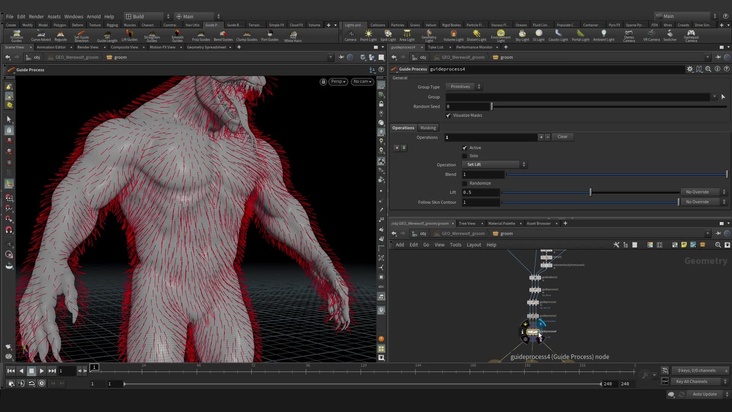Uncheck the Active checkbox

coord(465,147)
